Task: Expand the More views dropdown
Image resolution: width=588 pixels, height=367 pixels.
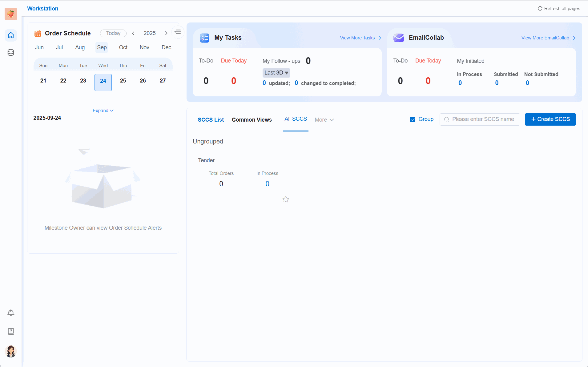Action: click(324, 120)
